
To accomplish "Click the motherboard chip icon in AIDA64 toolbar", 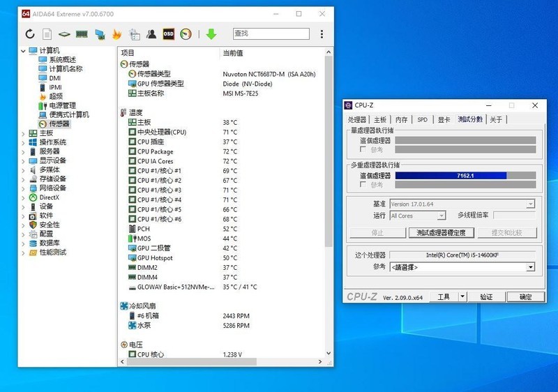I will point(64,34).
